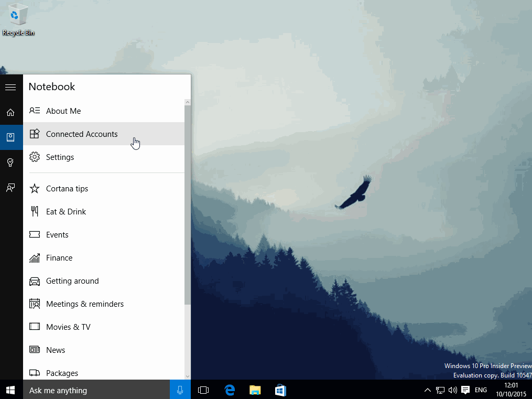Open Cortana tips category
The image size is (532, 399).
click(x=67, y=189)
